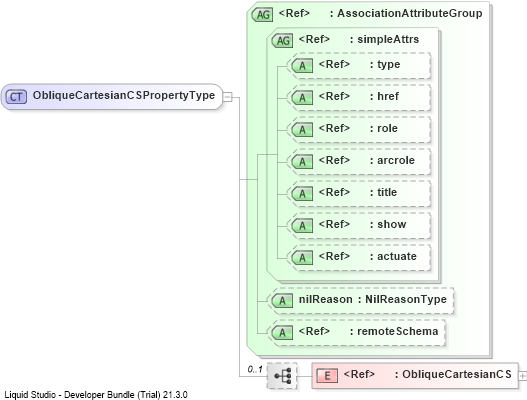
Task: Select the sequence compositor icon
Action: pyautogui.click(x=282, y=376)
